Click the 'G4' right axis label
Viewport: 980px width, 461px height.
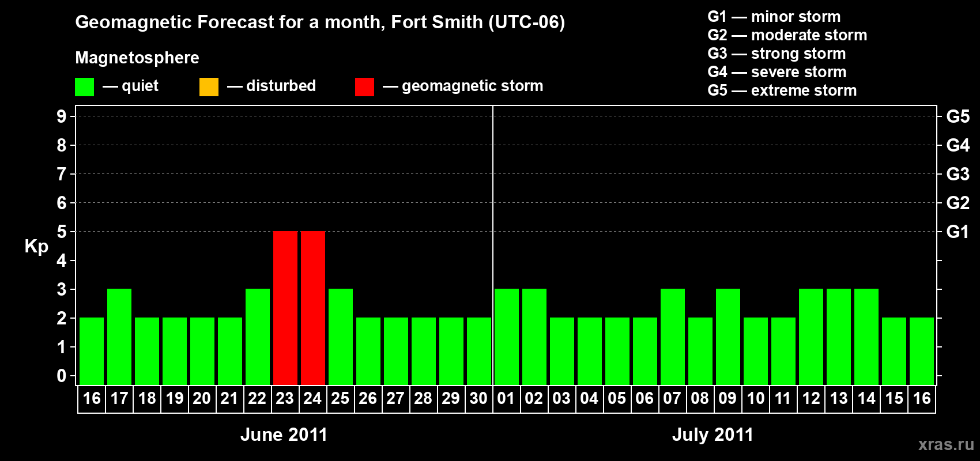pyautogui.click(x=958, y=145)
